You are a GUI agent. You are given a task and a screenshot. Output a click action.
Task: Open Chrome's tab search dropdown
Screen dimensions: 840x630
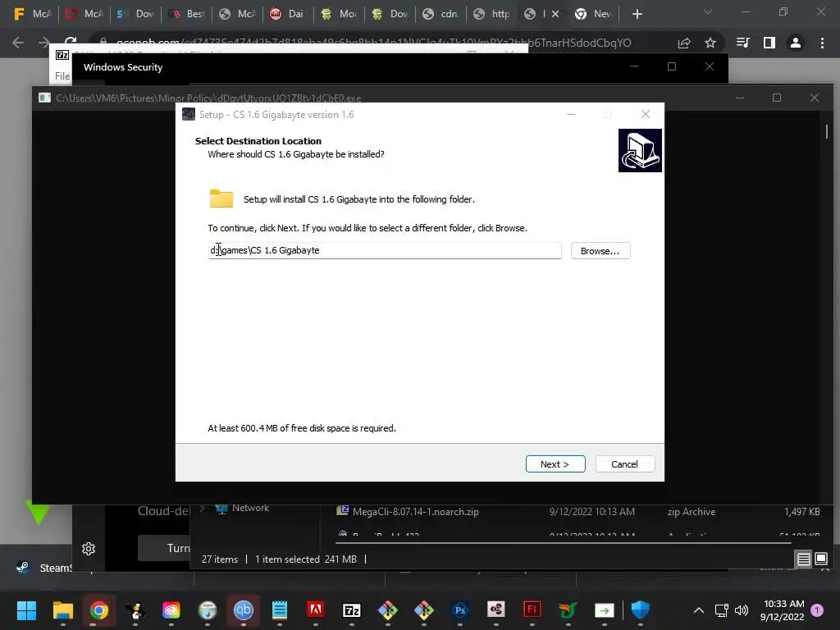[708, 11]
